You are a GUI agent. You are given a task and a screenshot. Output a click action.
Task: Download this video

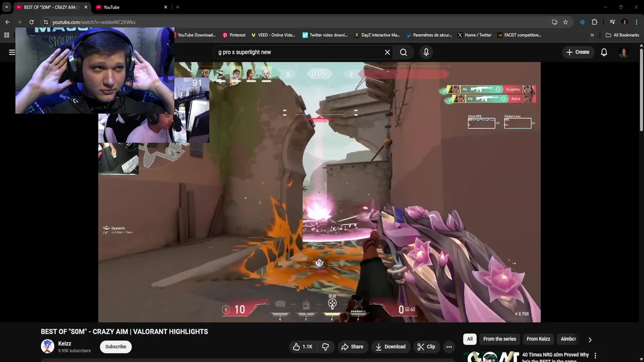pyautogui.click(x=390, y=346)
